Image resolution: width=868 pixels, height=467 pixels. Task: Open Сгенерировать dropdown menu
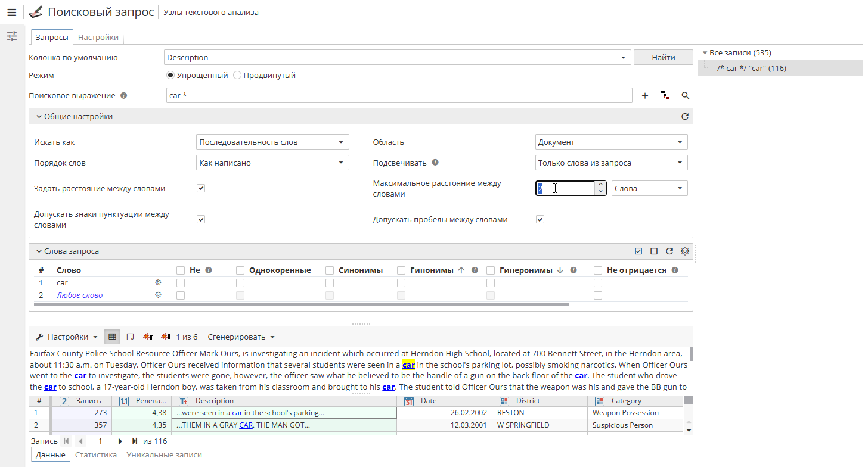241,337
